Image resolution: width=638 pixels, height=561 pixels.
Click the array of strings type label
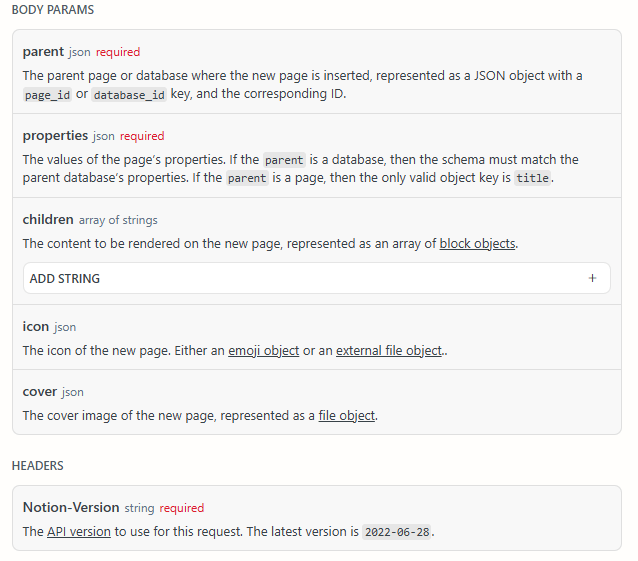[118, 220]
